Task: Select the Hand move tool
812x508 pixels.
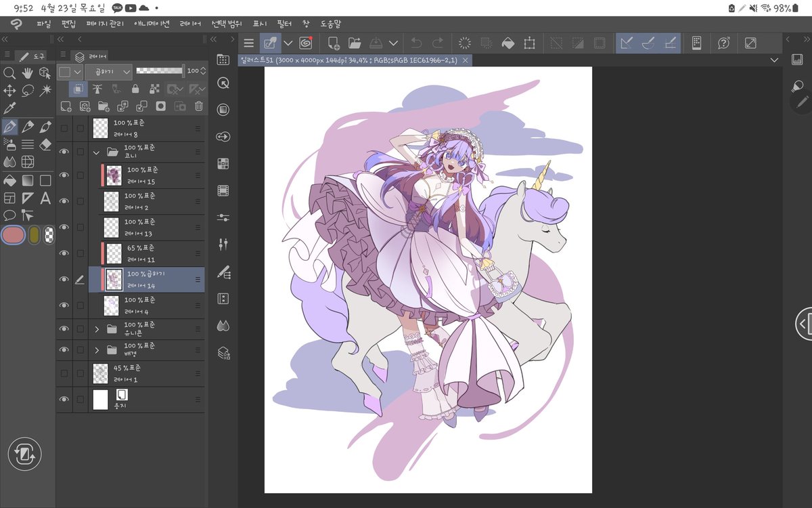Action: coord(27,73)
